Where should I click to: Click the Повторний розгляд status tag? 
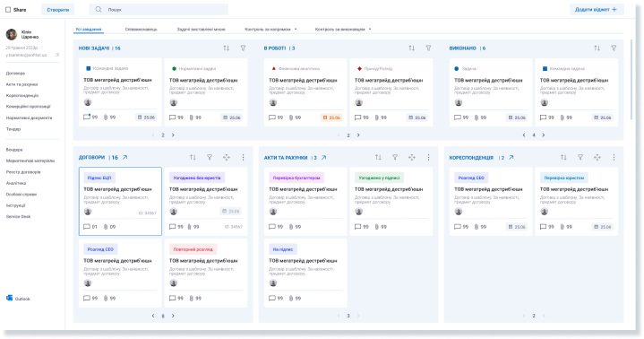coord(193,249)
